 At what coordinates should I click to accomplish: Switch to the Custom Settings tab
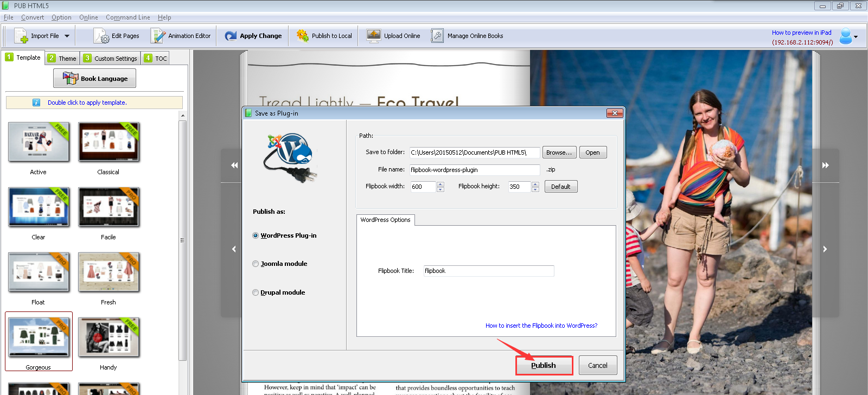pos(110,58)
